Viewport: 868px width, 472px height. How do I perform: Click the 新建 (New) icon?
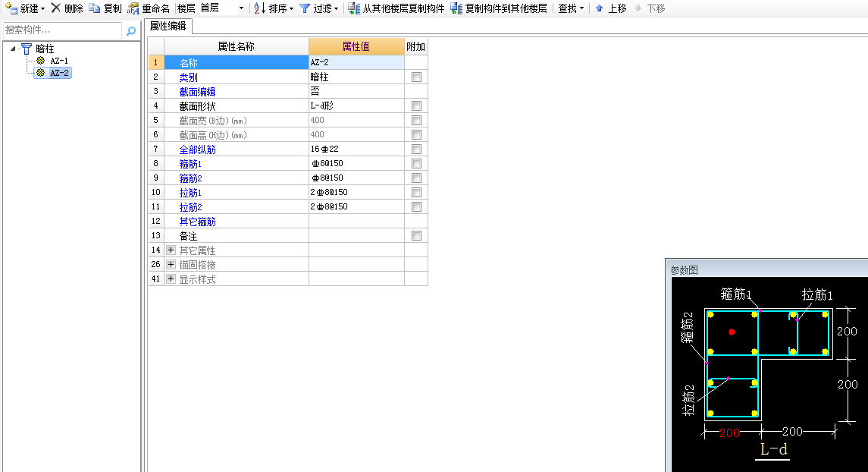(x=11, y=8)
